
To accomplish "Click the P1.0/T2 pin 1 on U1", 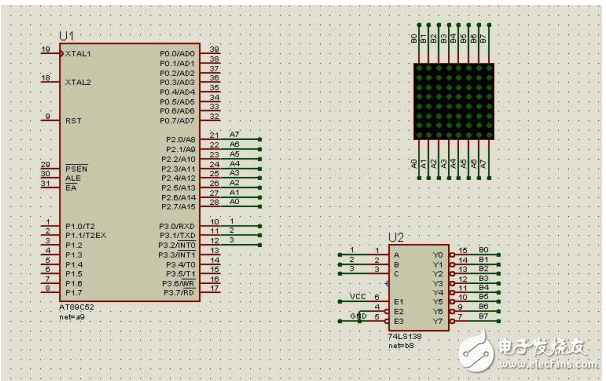I will pyautogui.click(x=50, y=226).
